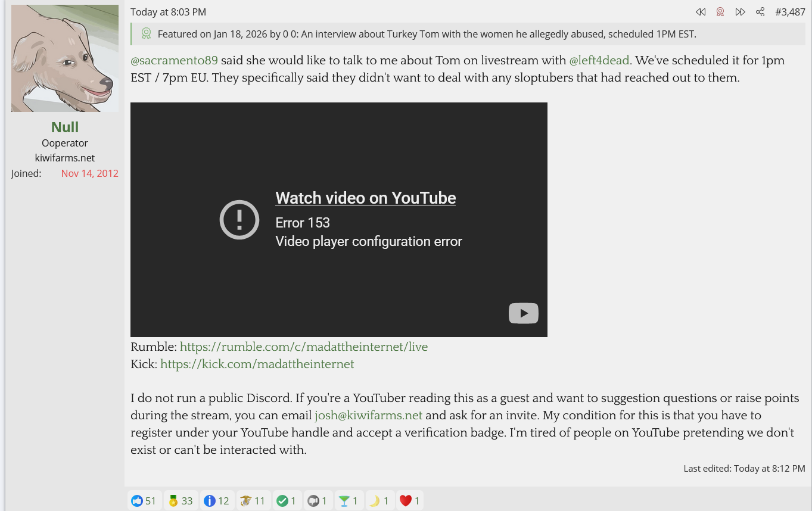The height and width of the screenshot is (511, 812).
Task: Play the embedded YouTube video
Action: 523,313
